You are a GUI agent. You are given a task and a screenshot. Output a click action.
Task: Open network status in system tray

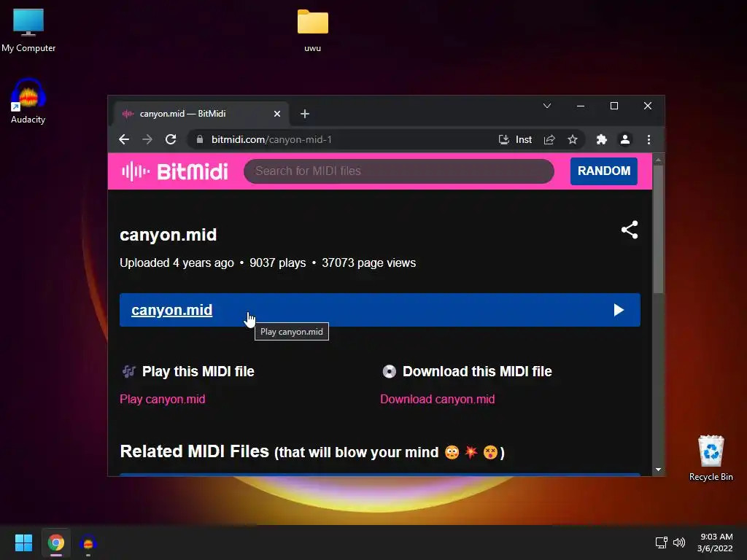coord(661,542)
